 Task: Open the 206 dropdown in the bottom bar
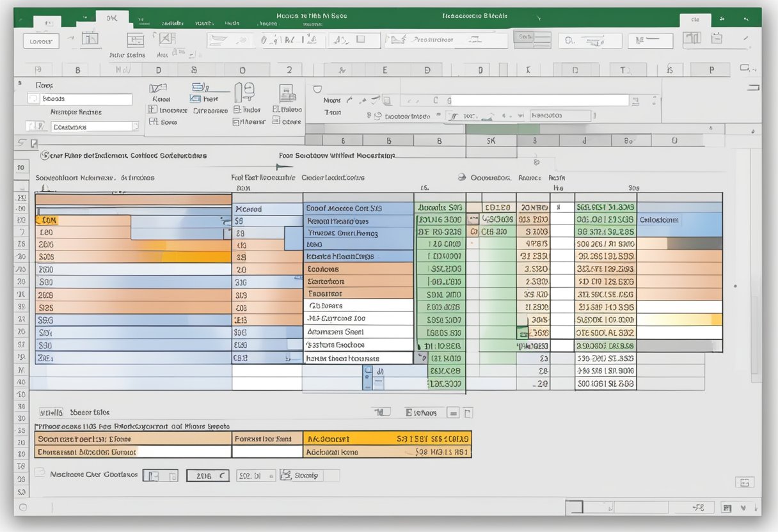click(223, 475)
